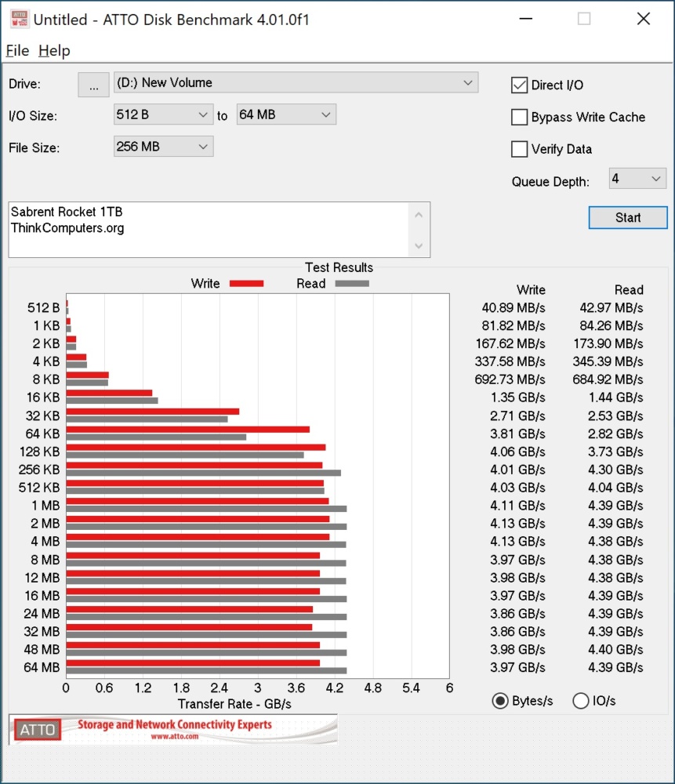Open the 512 B minimum I/O size dropdown
Viewport: 675px width, 784px height.
164,114
